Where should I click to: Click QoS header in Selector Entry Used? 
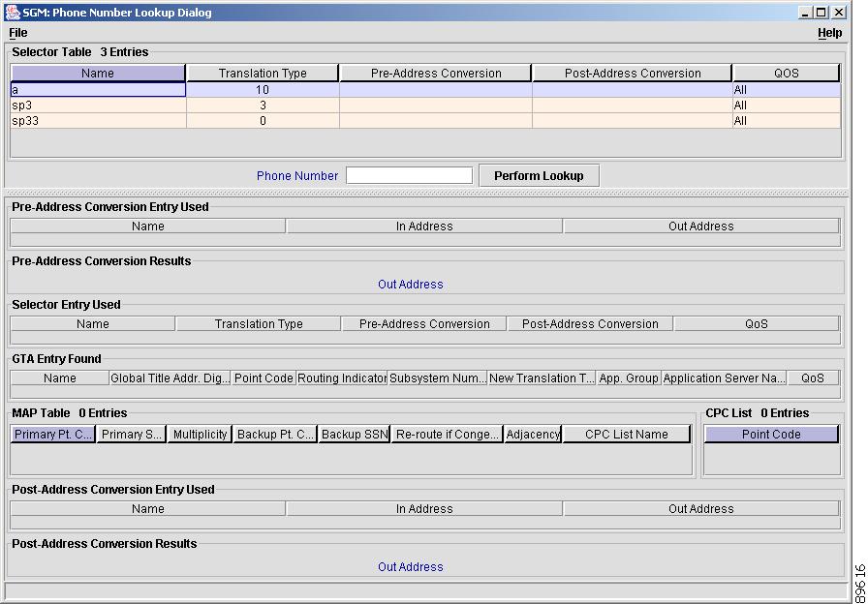click(x=757, y=324)
